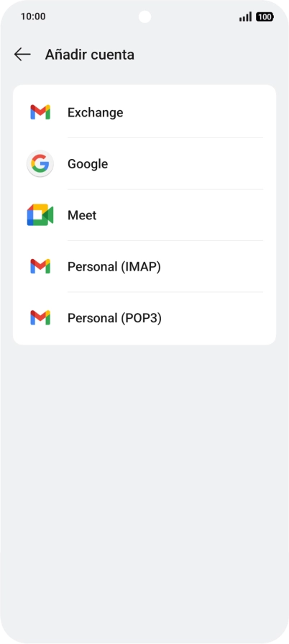Go back using the arrow icon
289x644 pixels.
22,54
